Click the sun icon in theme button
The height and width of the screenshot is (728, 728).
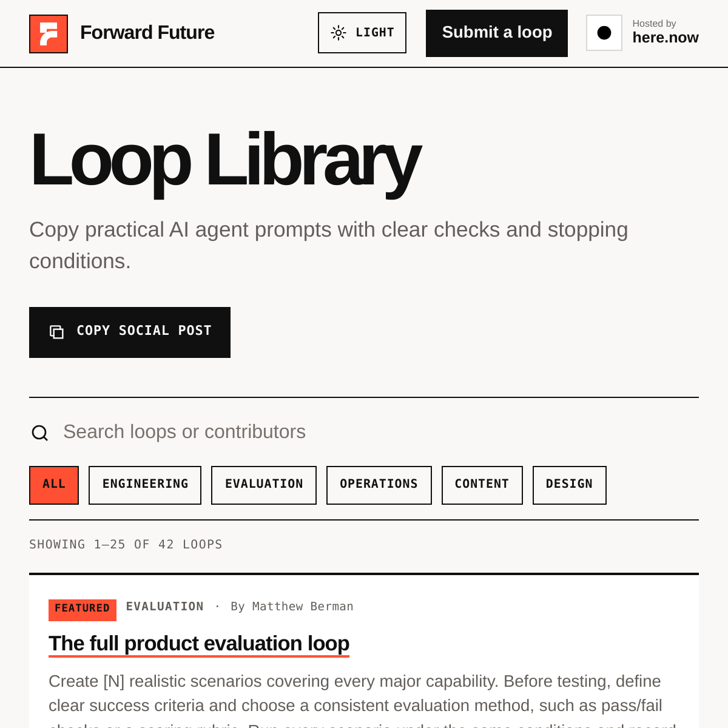coord(339,33)
